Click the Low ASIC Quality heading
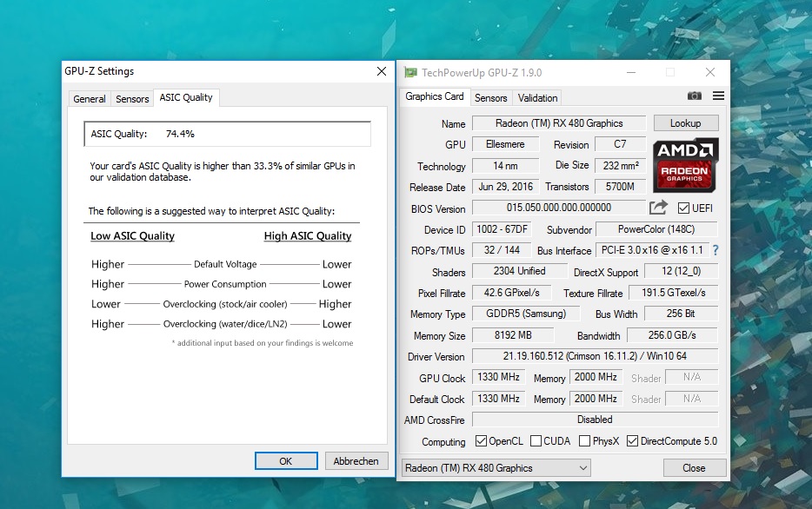Screen dimensions: 812x509 (x=132, y=236)
